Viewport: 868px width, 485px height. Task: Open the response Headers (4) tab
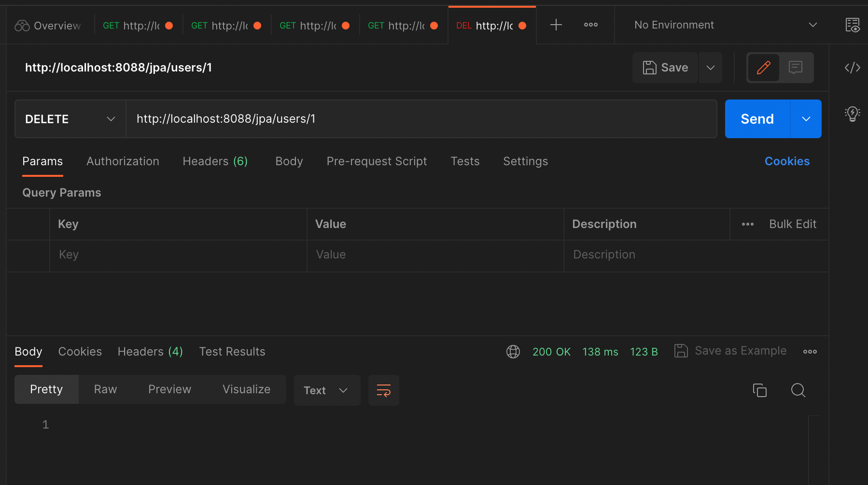(150, 352)
